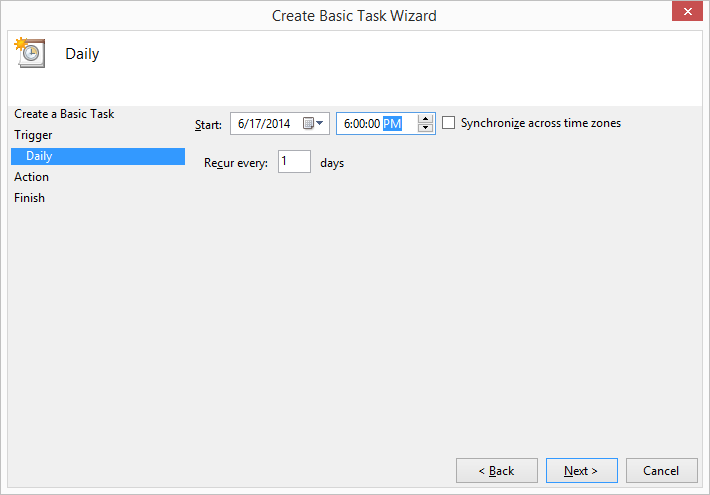Select the Trigger step in sidebar
Image resolution: width=710 pixels, height=495 pixels.
33,135
